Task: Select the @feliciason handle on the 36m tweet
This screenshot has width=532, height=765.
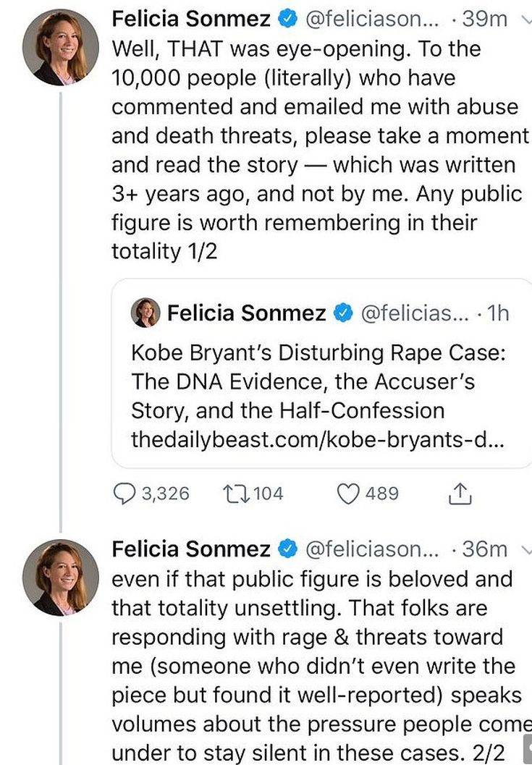Action: 372,550
